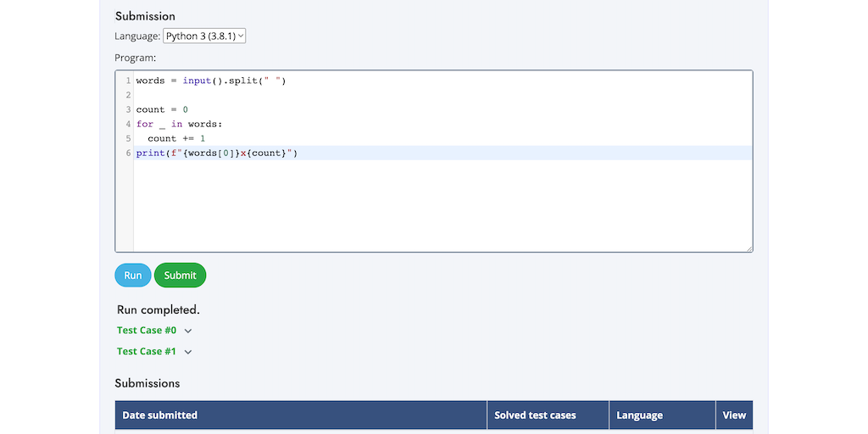Viewport: 868px width, 434px height.
Task: Click the editor's bottom-right resize handle
Action: coord(749,248)
